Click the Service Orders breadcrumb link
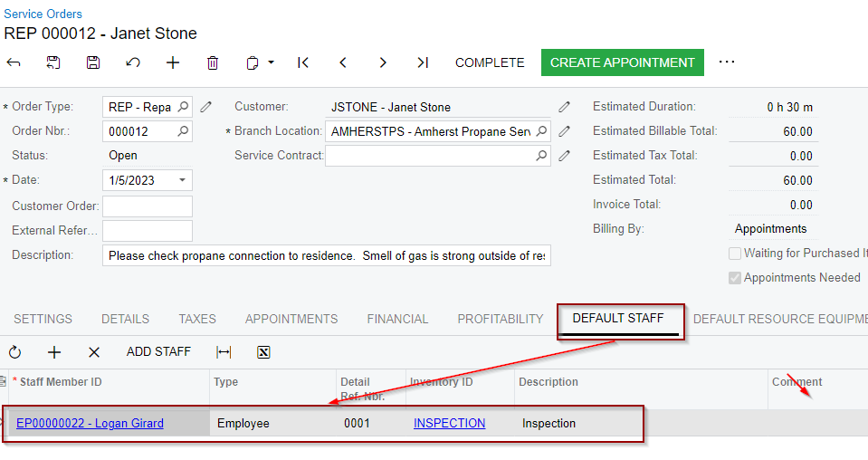Image resolution: width=868 pixels, height=460 pixels. (43, 14)
